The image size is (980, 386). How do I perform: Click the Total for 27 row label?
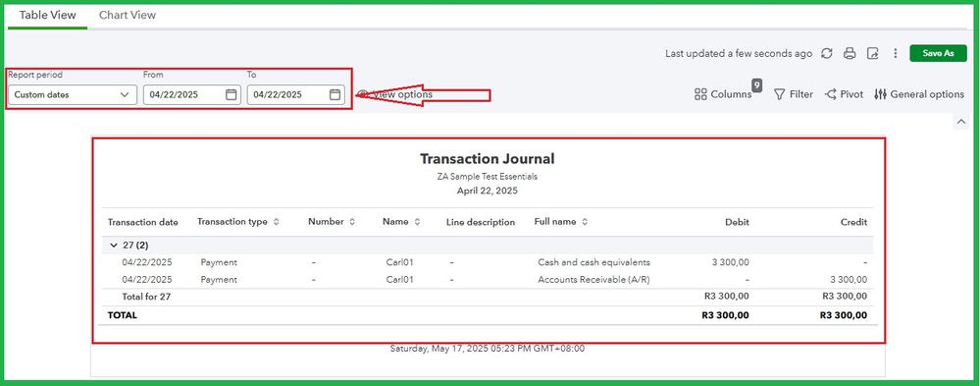pos(146,297)
